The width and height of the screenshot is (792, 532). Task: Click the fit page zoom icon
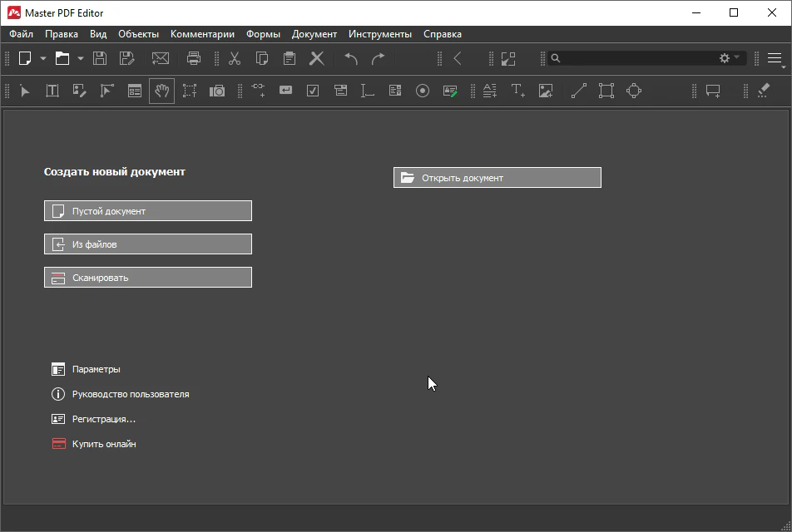click(508, 58)
